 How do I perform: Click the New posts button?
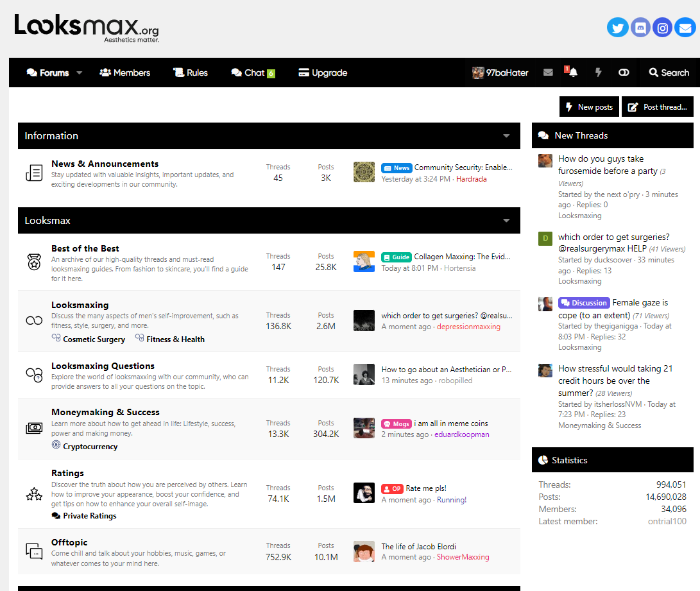589,107
